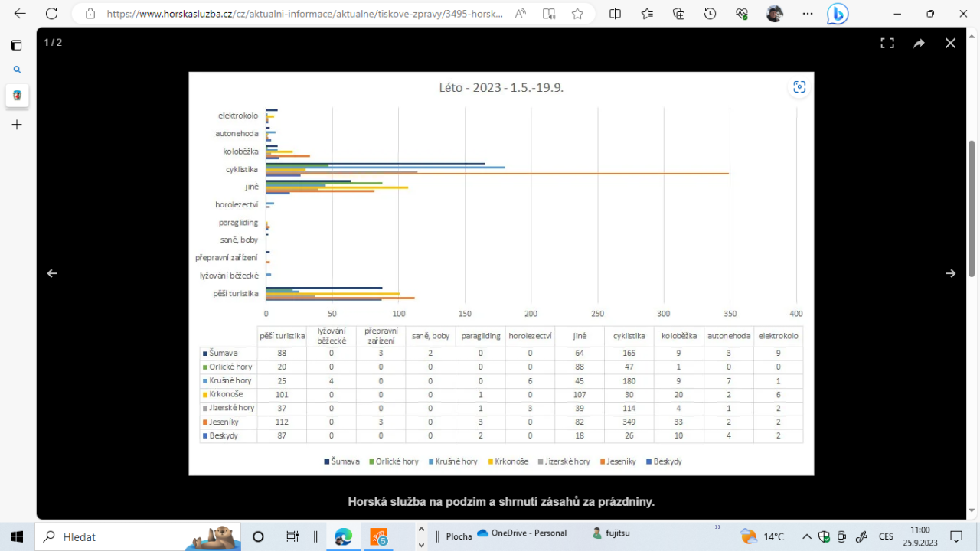
Task: Click the caption Horská služba na podzim
Action: (x=501, y=502)
